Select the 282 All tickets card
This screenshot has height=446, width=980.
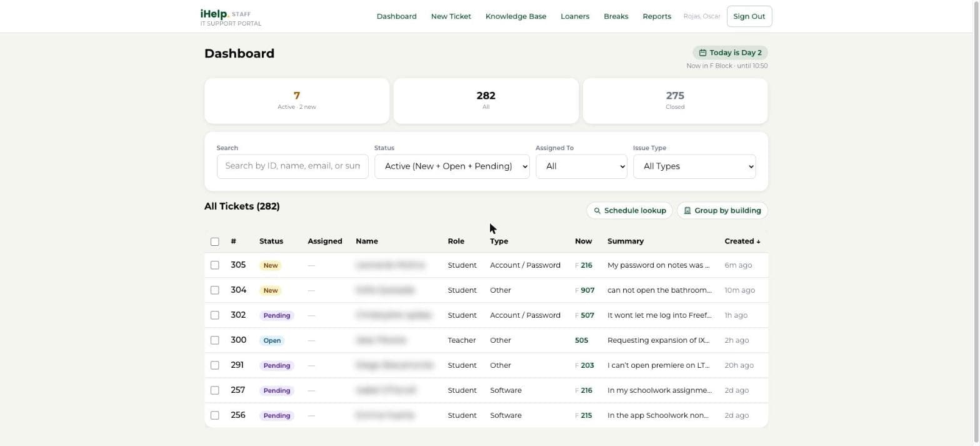[486, 101]
